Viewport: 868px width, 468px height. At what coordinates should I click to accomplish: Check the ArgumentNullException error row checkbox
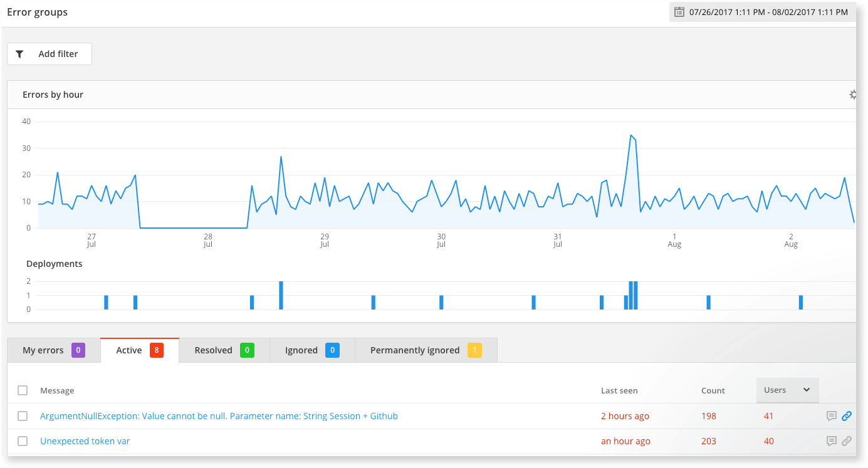point(23,416)
